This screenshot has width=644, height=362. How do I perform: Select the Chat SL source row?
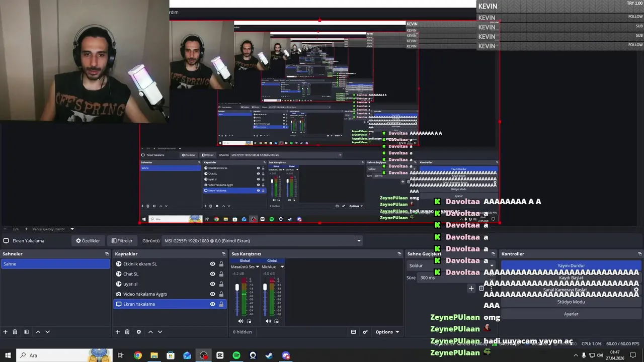pyautogui.click(x=170, y=274)
